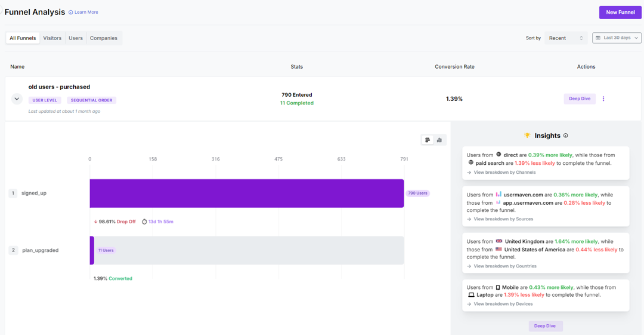The image size is (644, 335).
Task: Select the Visitors tab
Action: coord(52,38)
